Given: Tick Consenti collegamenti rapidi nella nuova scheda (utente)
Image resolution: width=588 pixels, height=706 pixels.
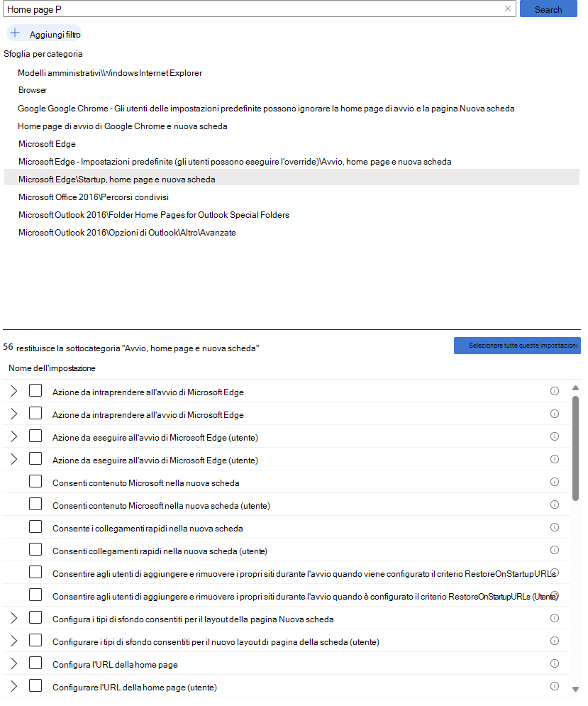Looking at the screenshot, I should pos(35,550).
